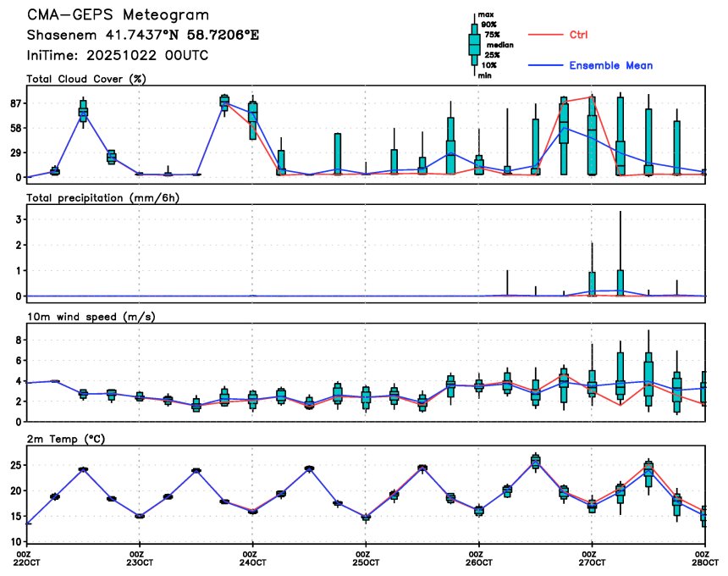Click the tallest precipitation whisker after 27OCT

click(620, 253)
